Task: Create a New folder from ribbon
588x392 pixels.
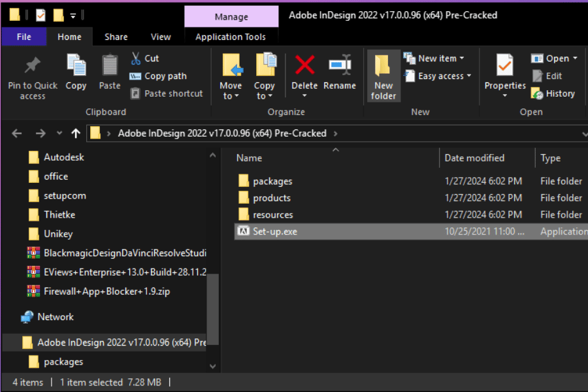Action: click(384, 76)
